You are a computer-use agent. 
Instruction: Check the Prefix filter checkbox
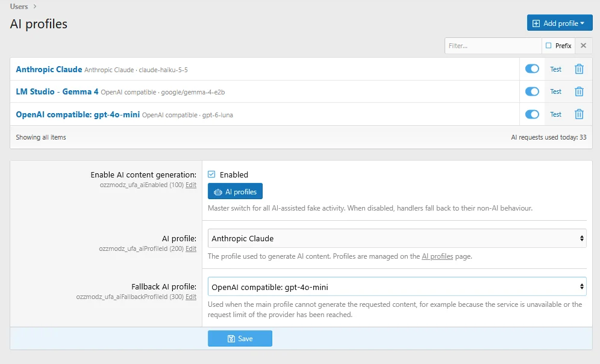coord(548,46)
